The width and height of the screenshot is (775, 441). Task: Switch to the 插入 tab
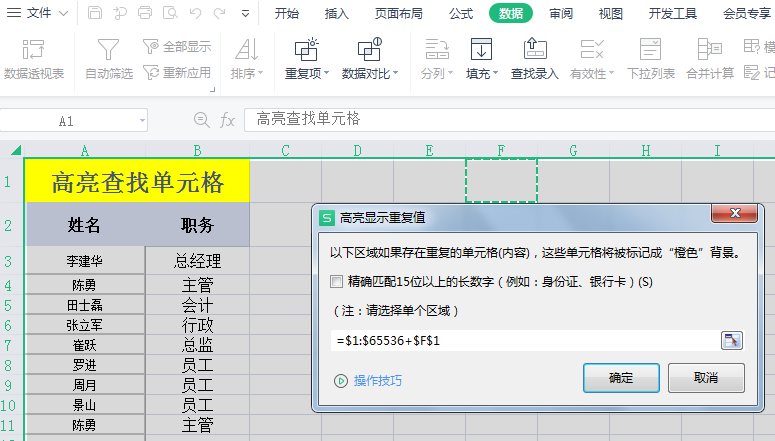337,13
